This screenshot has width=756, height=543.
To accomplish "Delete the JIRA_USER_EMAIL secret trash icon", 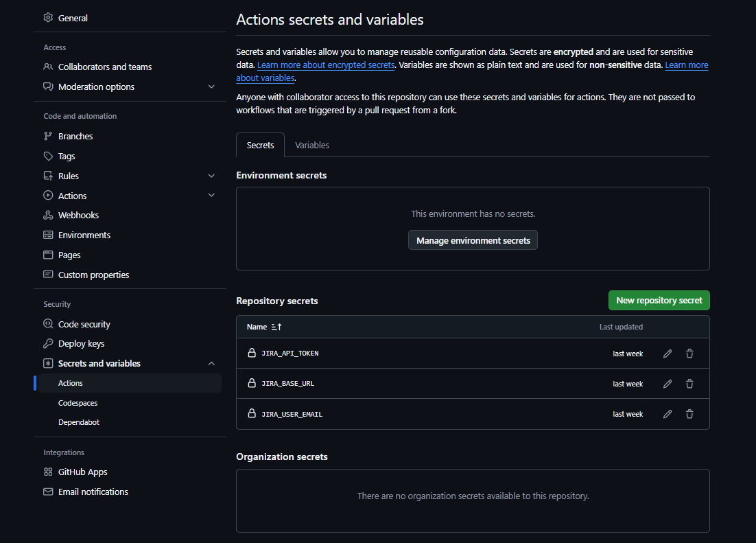I will pyautogui.click(x=689, y=414).
